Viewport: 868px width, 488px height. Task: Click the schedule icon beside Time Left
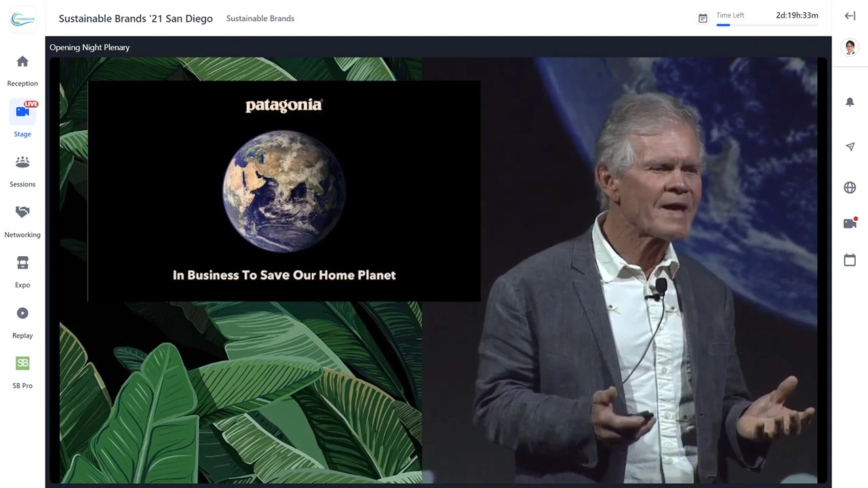[703, 18]
